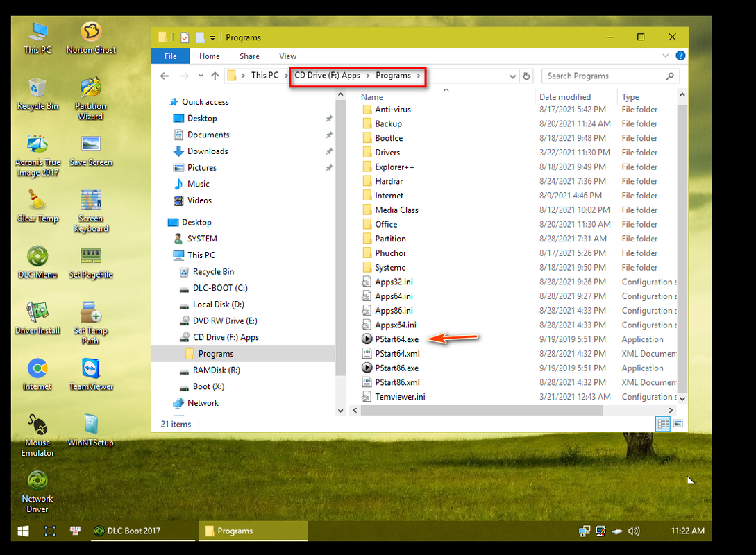Click the Properties quick access toolbar icon
Viewport: 756px width, 555px height.
(x=185, y=37)
